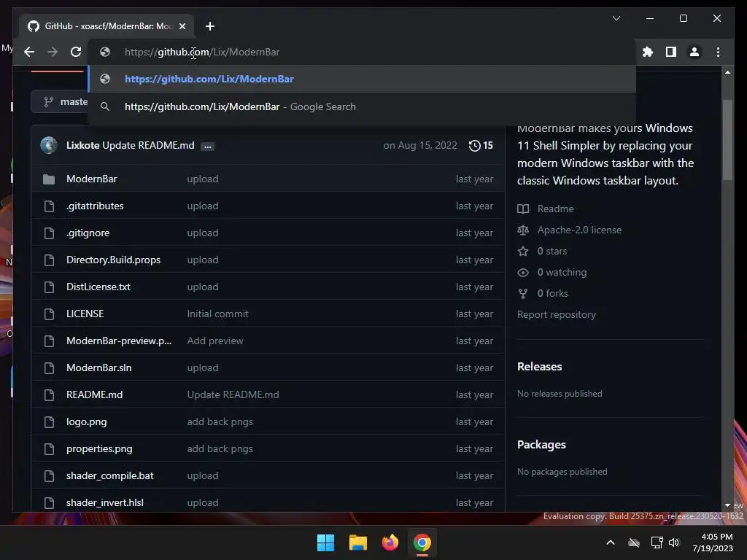Open the .gitignore file
747x560 pixels.
click(88, 233)
